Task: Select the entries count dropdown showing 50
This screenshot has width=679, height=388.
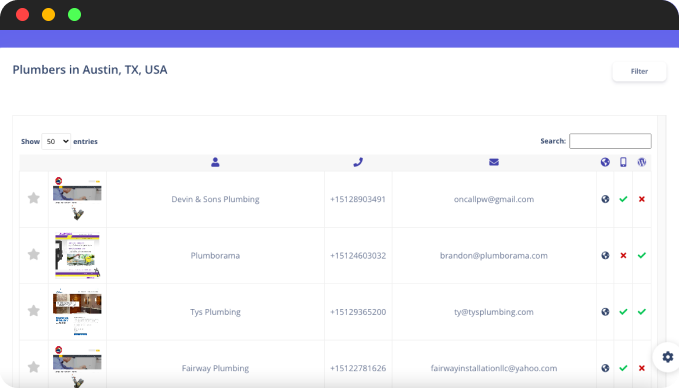Action: click(56, 142)
